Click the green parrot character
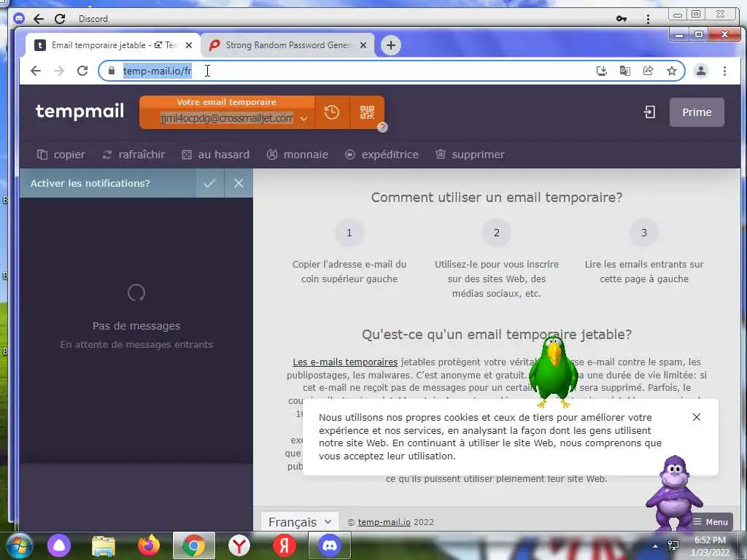747x560 pixels. pyautogui.click(x=554, y=373)
